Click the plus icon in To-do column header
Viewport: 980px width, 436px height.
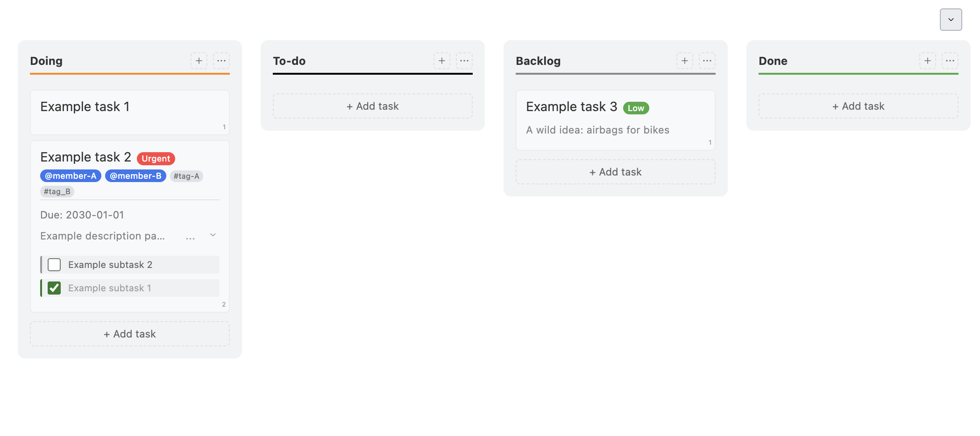pos(442,61)
